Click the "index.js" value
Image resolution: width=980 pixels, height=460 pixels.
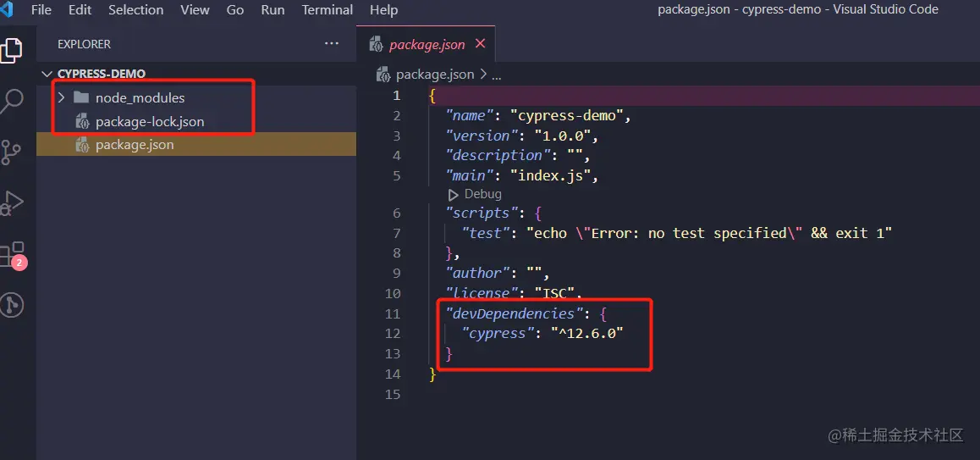coord(550,176)
